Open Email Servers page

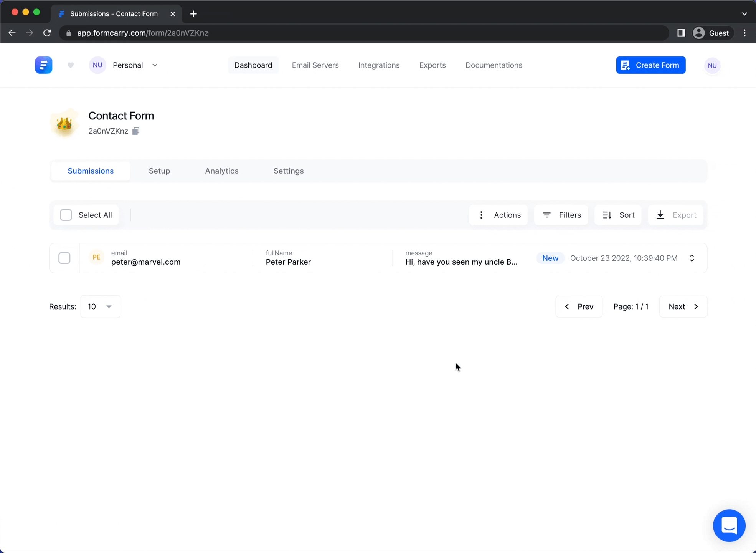pos(315,65)
